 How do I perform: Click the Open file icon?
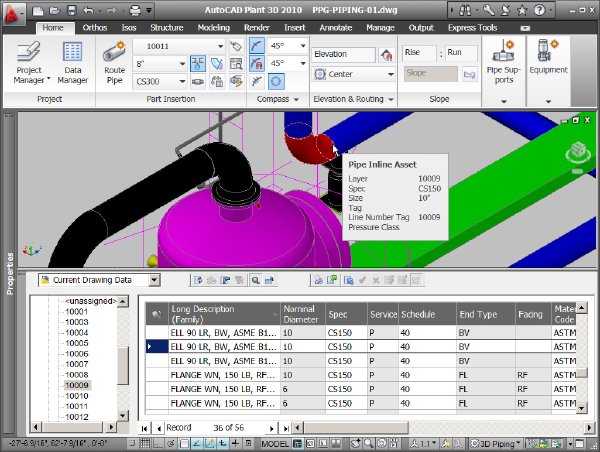54,10
